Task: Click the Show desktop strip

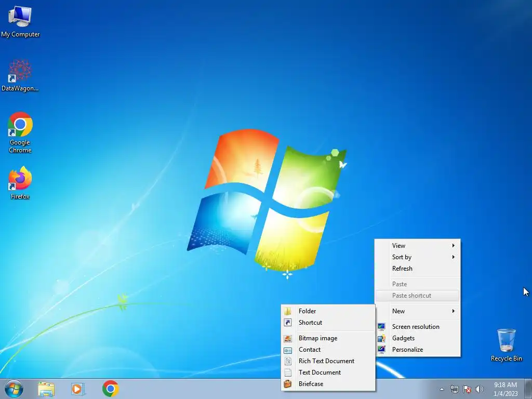Action: [x=528, y=389]
